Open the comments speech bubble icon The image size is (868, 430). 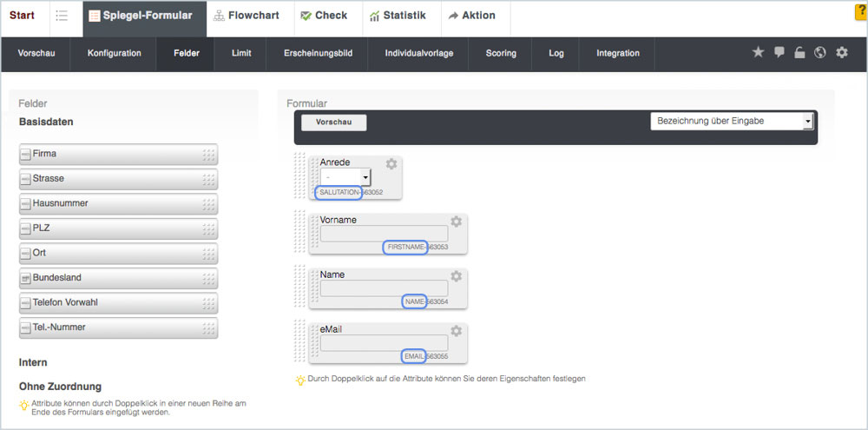coord(779,53)
